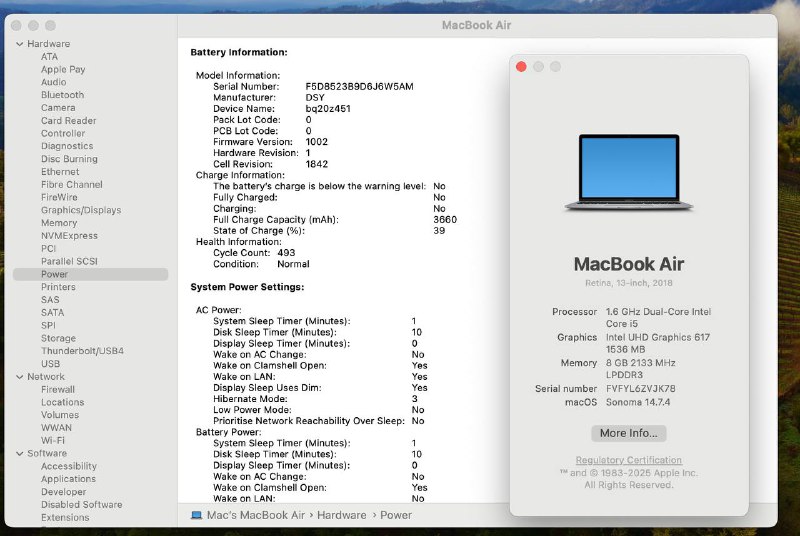Click the Cycle Count value 493
This screenshot has height=536, width=800.
pyautogui.click(x=286, y=253)
